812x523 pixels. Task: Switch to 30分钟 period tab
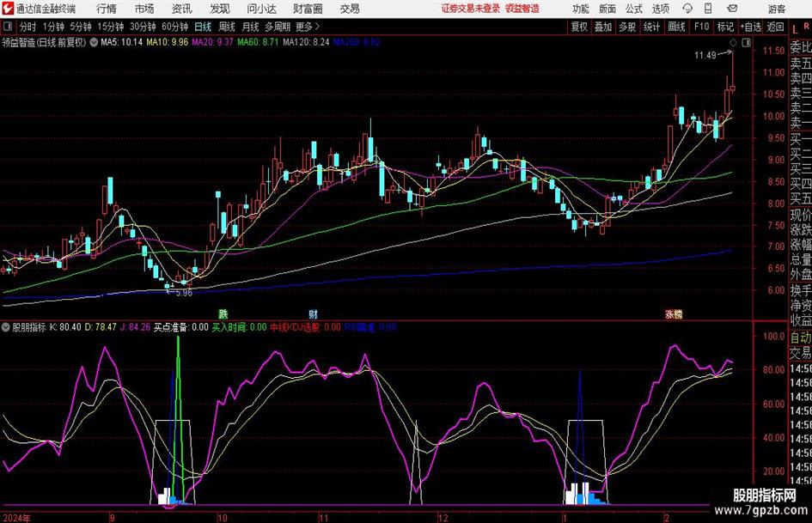(143, 27)
